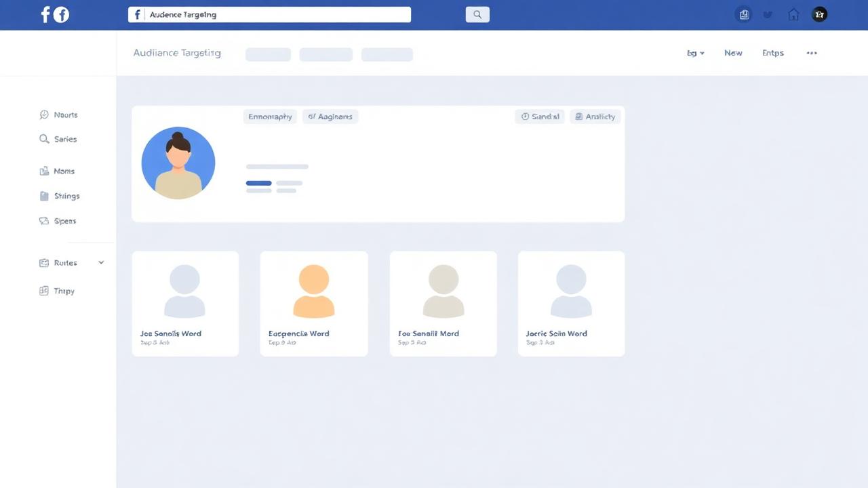Image resolution: width=868 pixels, height=488 pixels.
Task: Select the Stiings sidebar item
Action: [60, 196]
